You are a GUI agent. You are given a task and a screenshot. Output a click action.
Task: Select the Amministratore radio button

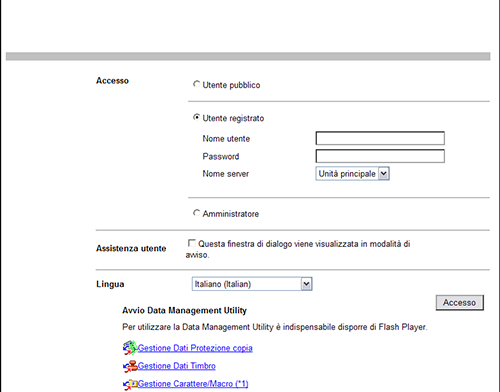click(197, 213)
